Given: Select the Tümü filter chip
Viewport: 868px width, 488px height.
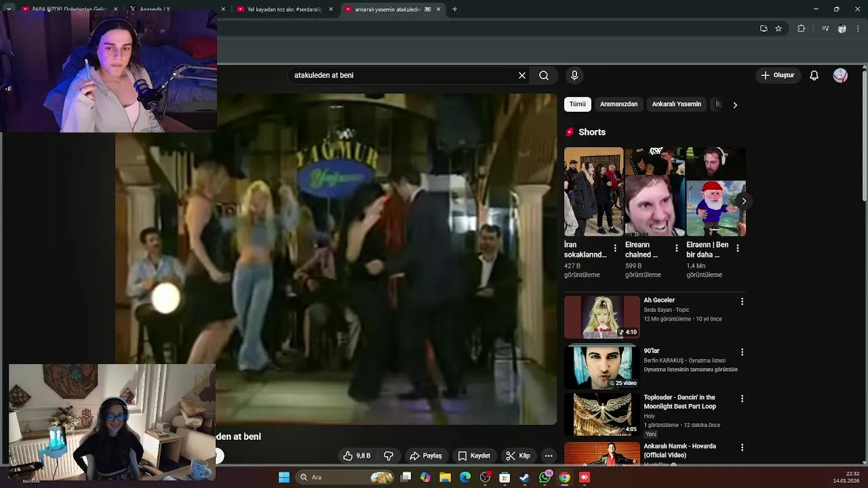Looking at the screenshot, I should point(578,104).
